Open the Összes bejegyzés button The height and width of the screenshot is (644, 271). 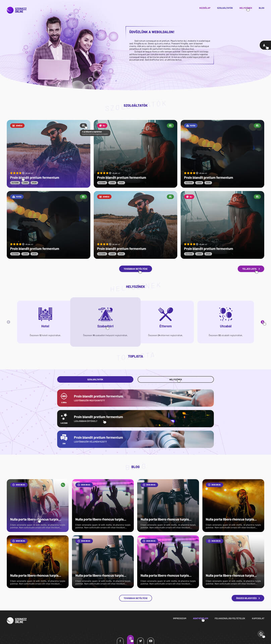(248, 598)
